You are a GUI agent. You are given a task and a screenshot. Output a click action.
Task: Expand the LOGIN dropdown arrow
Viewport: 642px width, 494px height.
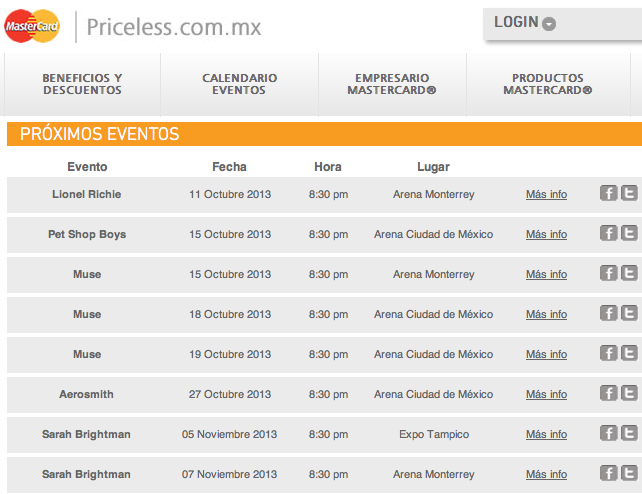549,24
